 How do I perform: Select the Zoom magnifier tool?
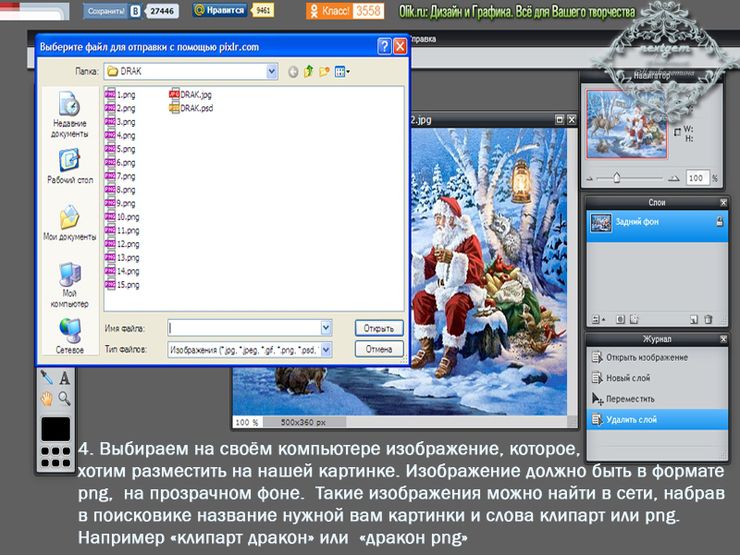pyautogui.click(x=65, y=399)
